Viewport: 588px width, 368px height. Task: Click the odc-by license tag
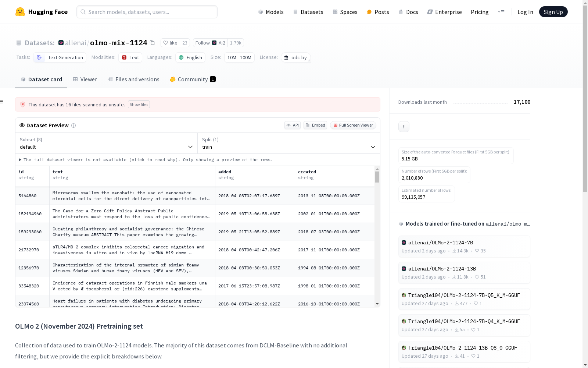[296, 57]
